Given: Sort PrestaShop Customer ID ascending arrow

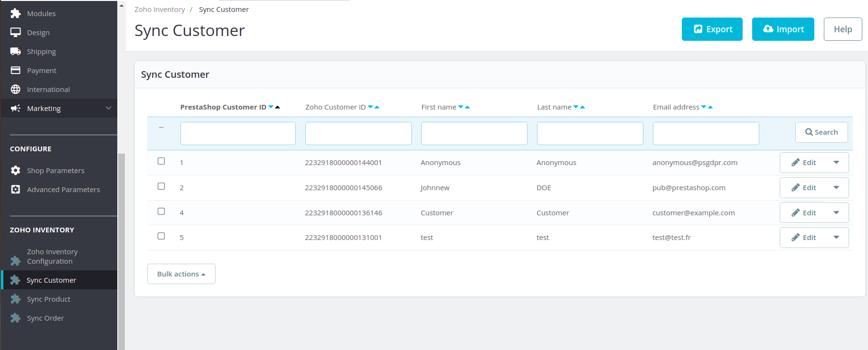Looking at the screenshot, I should pyautogui.click(x=277, y=107).
